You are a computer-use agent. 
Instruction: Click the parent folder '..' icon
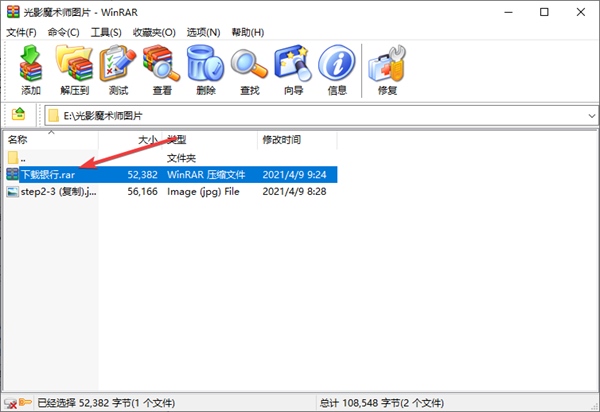(13, 157)
